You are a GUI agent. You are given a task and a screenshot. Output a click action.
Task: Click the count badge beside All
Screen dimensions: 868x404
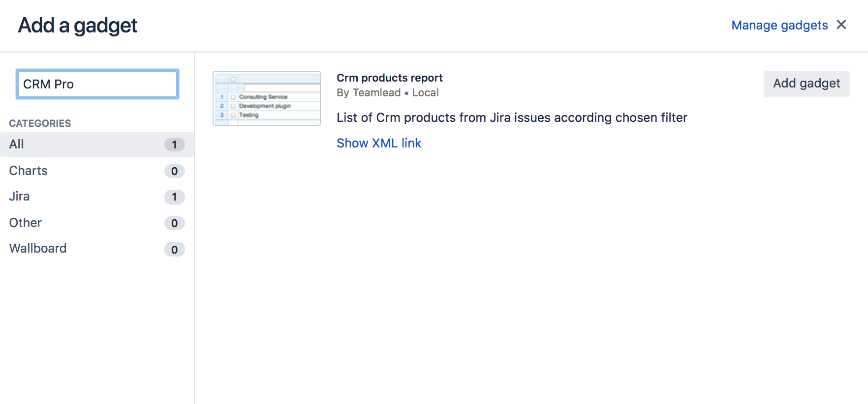pyautogui.click(x=174, y=144)
